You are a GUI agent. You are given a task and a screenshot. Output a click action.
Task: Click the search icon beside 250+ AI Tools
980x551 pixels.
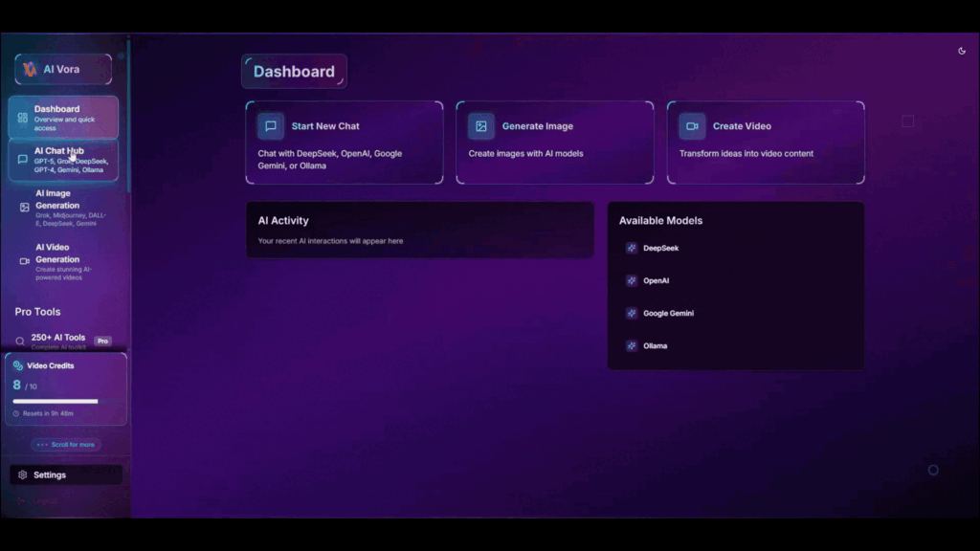[20, 341]
